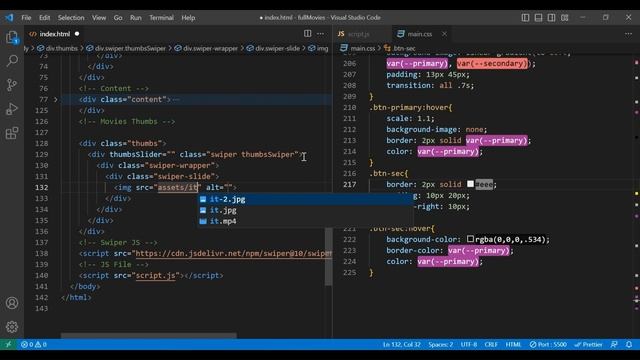Image resolution: width=640 pixels, height=360 pixels.
Task: Toggle secondary sidebar layout icon
Action: pos(551,18)
